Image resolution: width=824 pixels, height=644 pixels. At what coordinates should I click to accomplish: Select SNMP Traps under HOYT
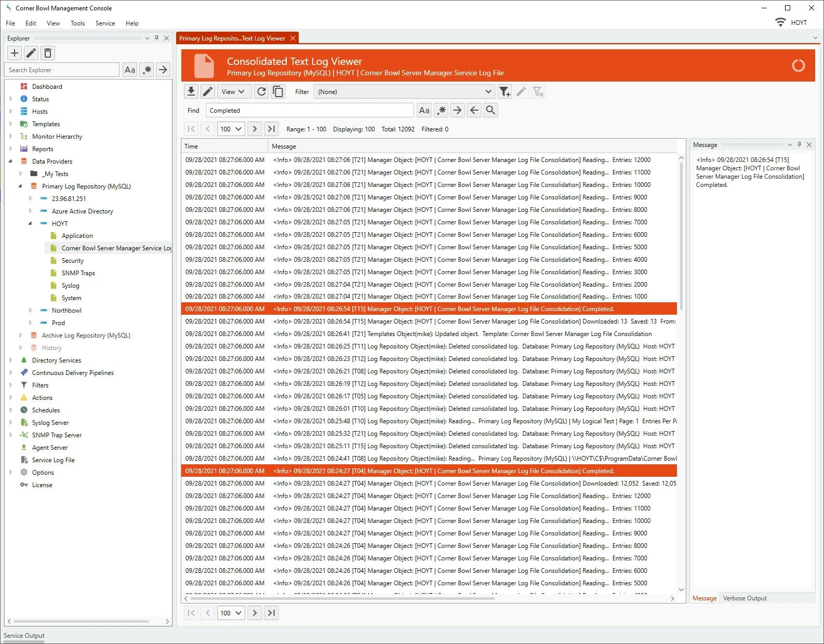click(78, 273)
